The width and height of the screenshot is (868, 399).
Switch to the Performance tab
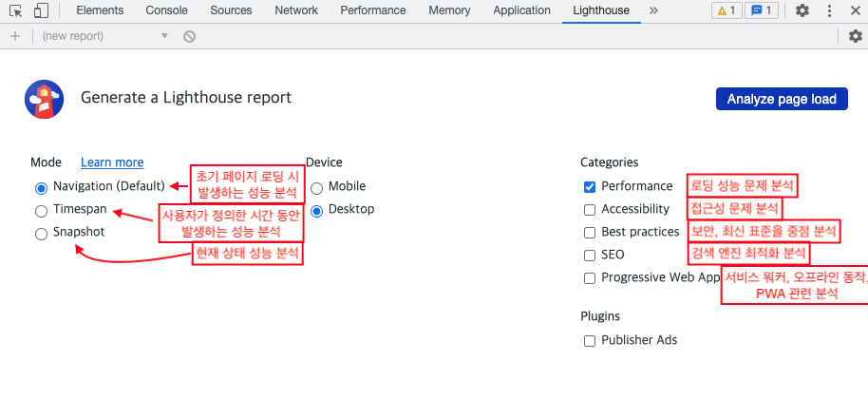point(373,10)
